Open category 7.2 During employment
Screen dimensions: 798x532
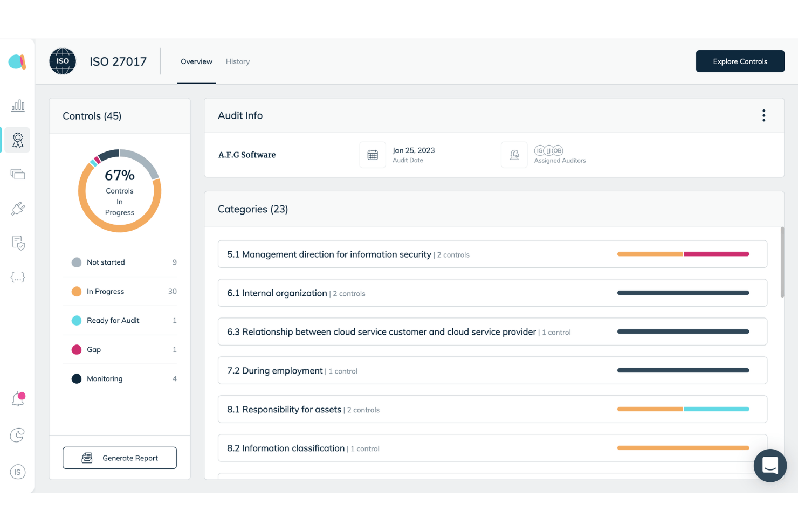click(492, 370)
